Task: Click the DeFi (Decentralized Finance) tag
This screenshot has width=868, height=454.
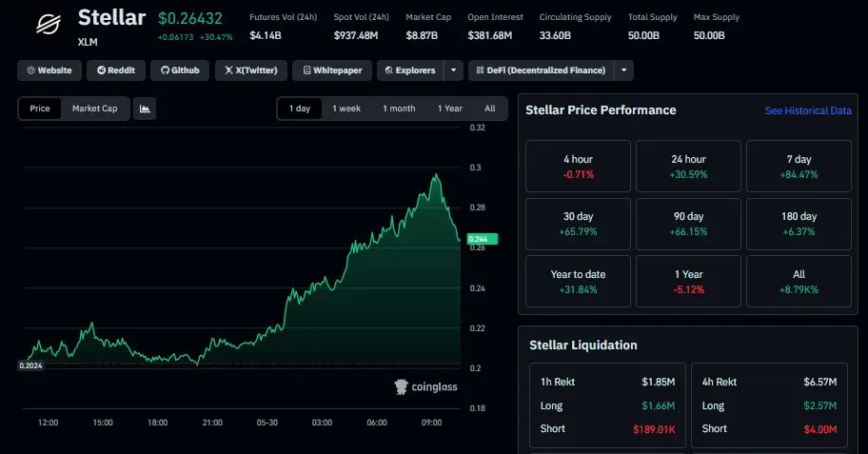Action: (x=541, y=70)
